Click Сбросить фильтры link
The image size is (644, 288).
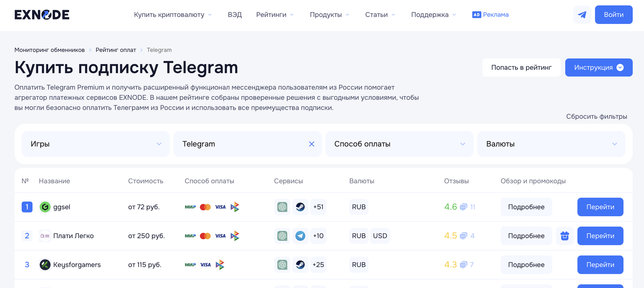click(x=597, y=117)
